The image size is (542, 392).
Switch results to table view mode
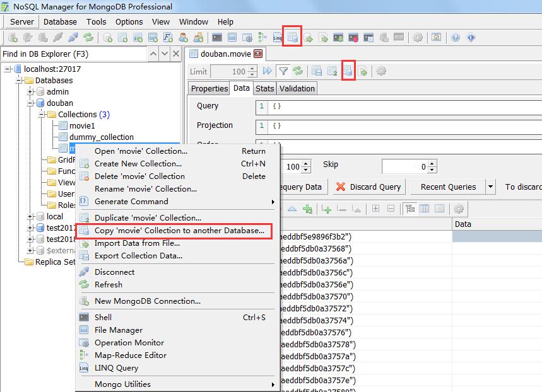click(423, 209)
